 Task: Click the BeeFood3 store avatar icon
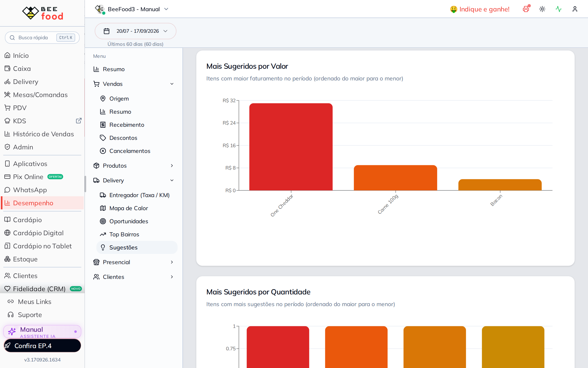click(100, 9)
